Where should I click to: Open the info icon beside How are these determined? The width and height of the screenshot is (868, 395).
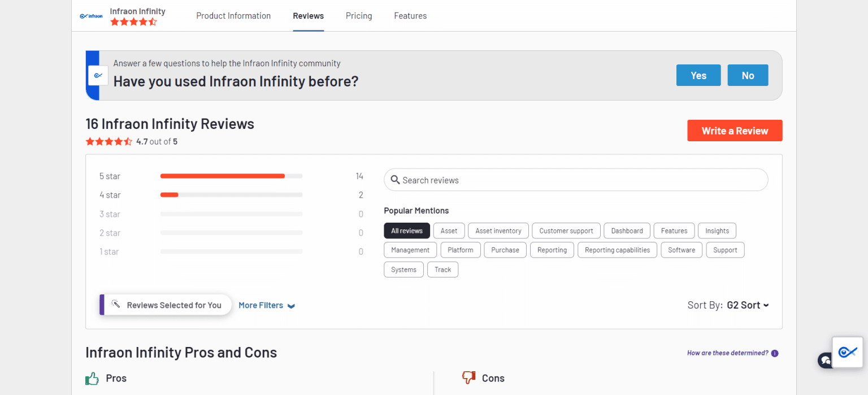(775, 353)
